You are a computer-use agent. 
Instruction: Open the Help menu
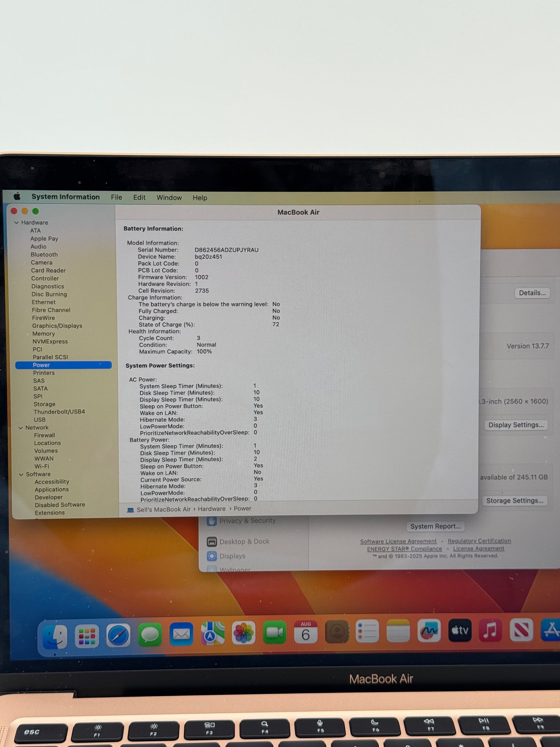(200, 198)
